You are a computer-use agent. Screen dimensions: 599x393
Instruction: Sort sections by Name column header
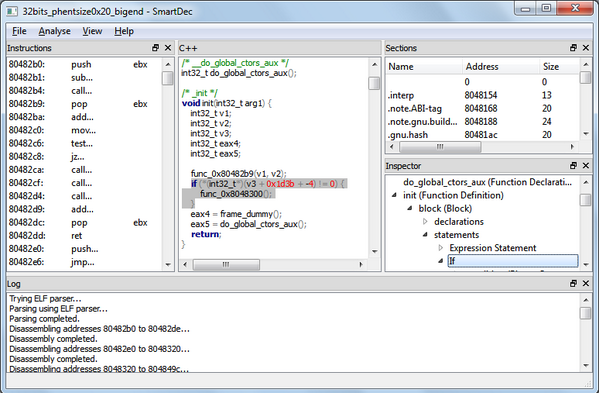point(424,66)
